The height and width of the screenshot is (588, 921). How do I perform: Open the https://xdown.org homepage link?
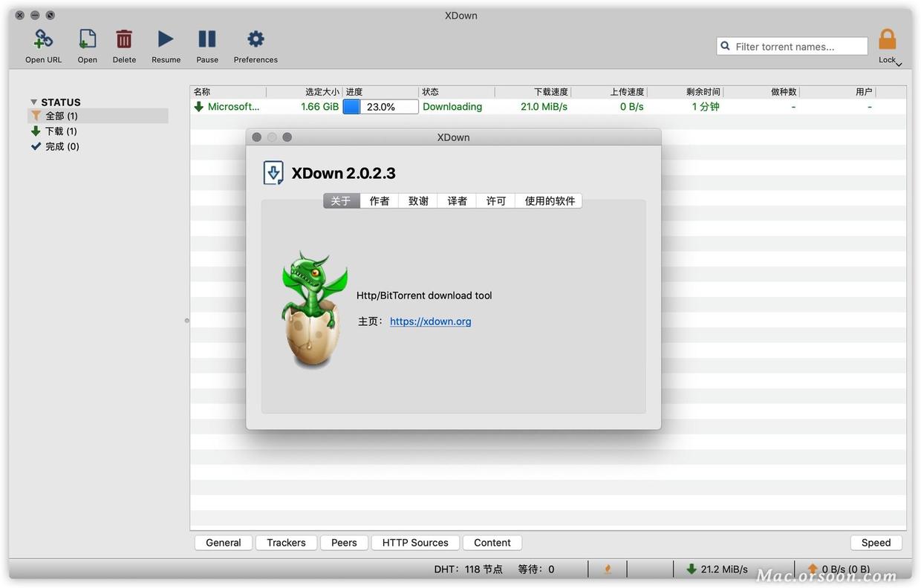click(430, 321)
